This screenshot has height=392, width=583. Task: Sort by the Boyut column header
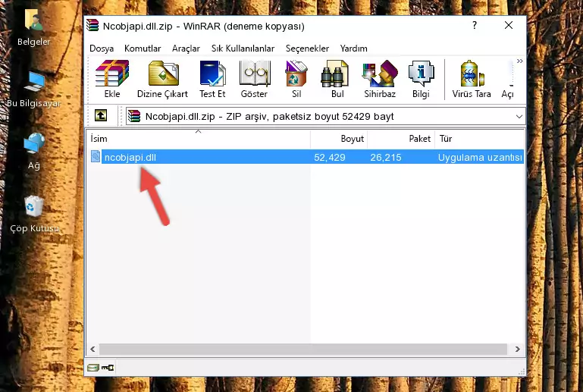click(339, 139)
